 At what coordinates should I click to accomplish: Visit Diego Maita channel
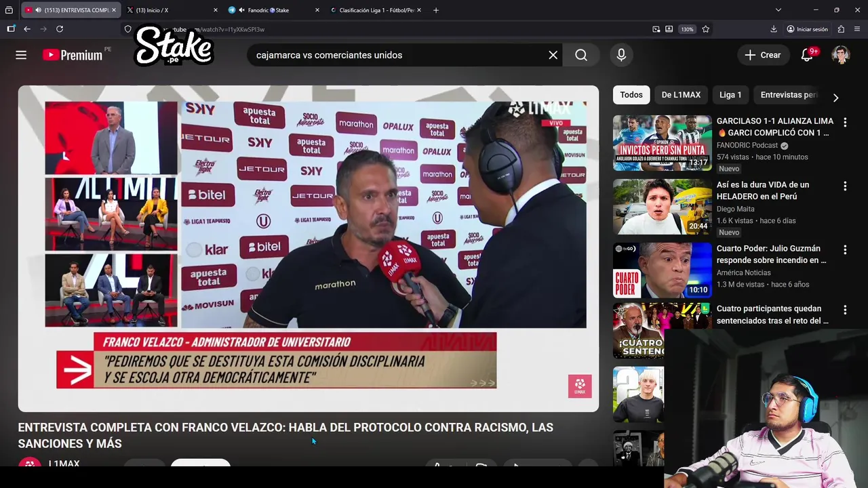(736, 209)
